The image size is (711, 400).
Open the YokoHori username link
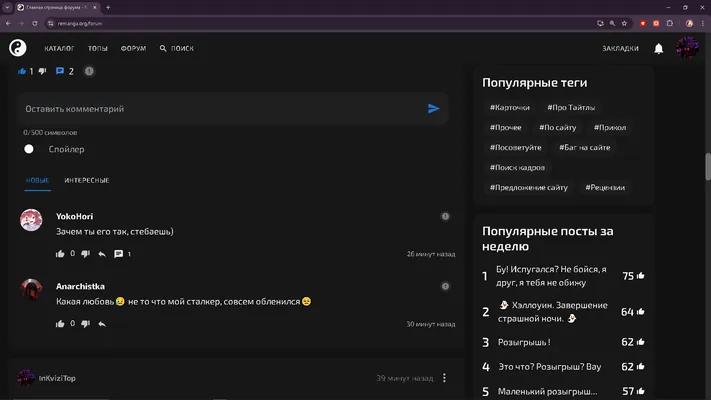(74, 216)
